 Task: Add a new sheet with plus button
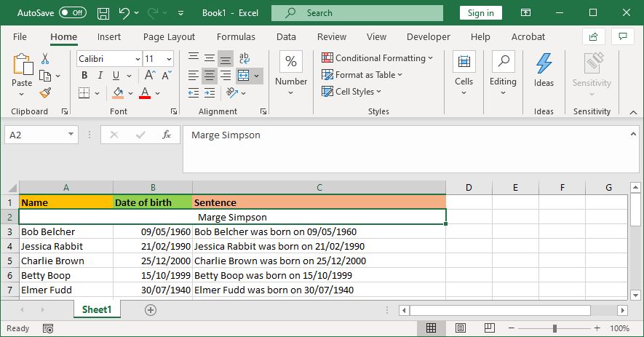click(x=151, y=309)
